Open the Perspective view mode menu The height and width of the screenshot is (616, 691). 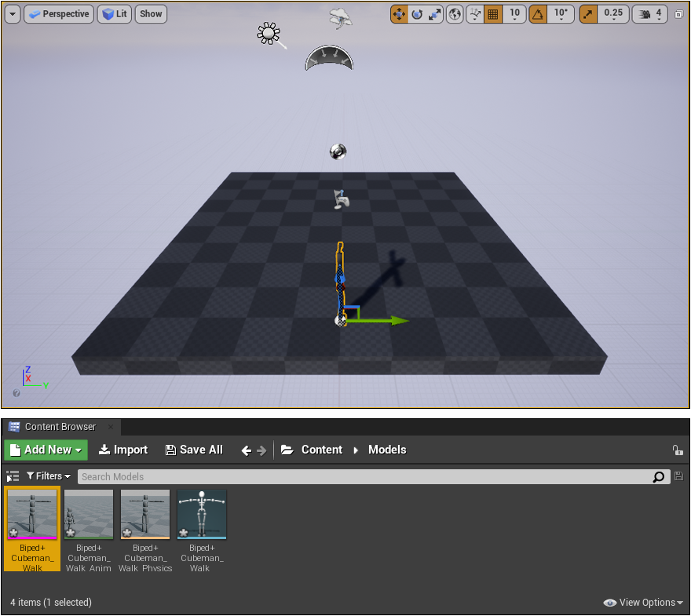click(x=59, y=14)
